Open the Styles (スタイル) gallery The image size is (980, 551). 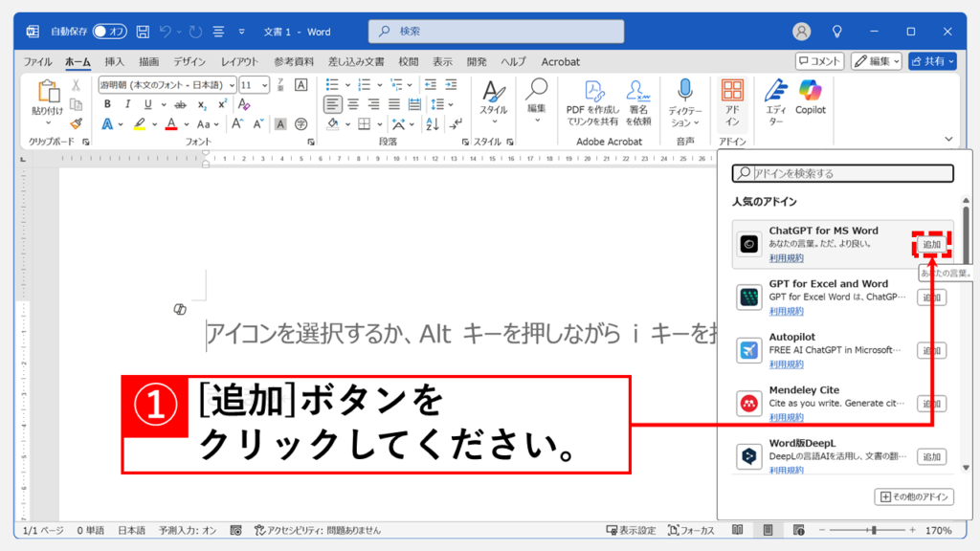[493, 102]
